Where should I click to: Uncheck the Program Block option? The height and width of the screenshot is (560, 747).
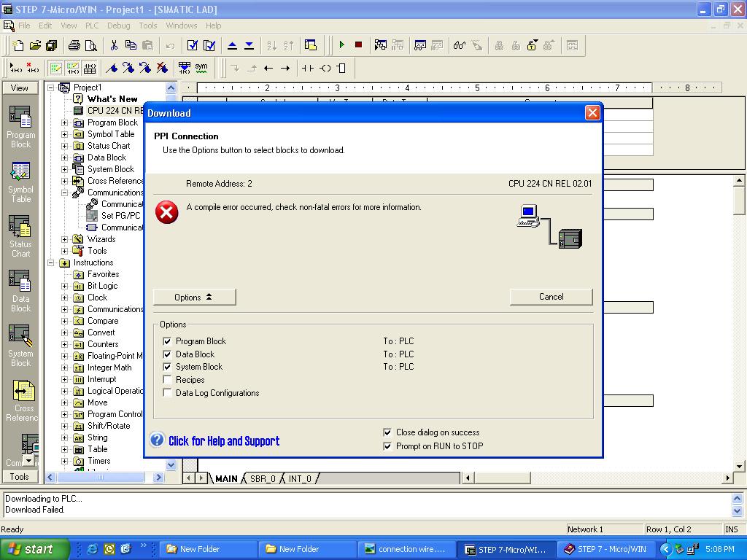tap(168, 341)
